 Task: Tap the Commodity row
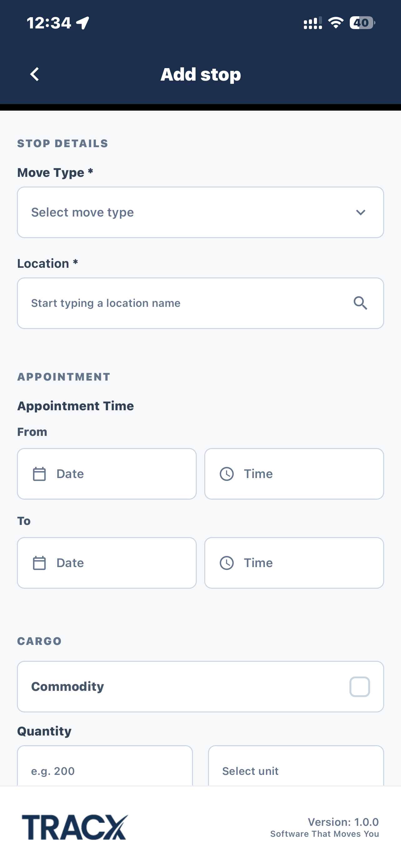pos(200,686)
